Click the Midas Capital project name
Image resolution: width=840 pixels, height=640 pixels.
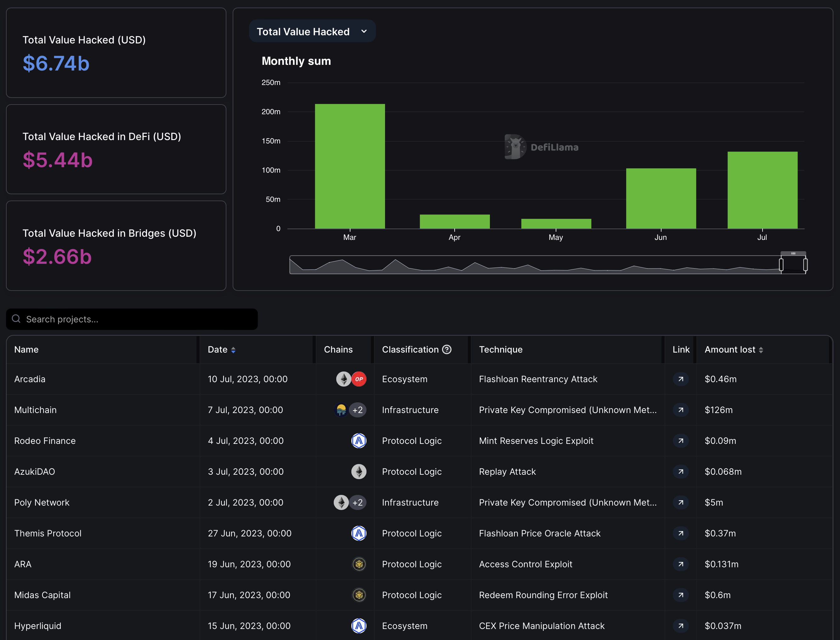[x=42, y=595]
